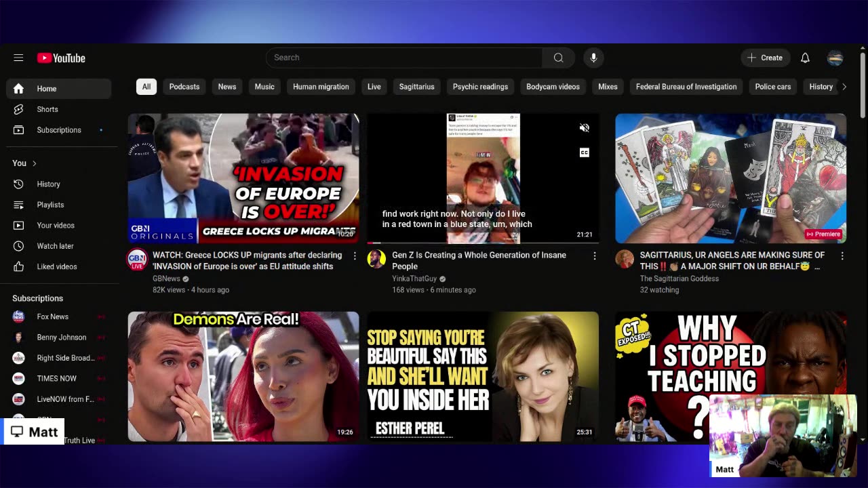Start voice search with the microphone

[x=593, y=58]
